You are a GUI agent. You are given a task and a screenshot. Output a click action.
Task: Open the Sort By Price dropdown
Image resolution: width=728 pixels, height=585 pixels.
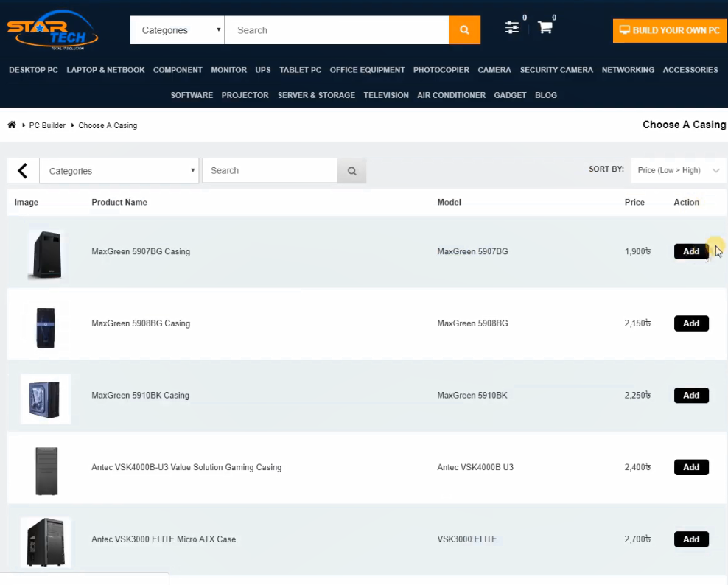(678, 170)
